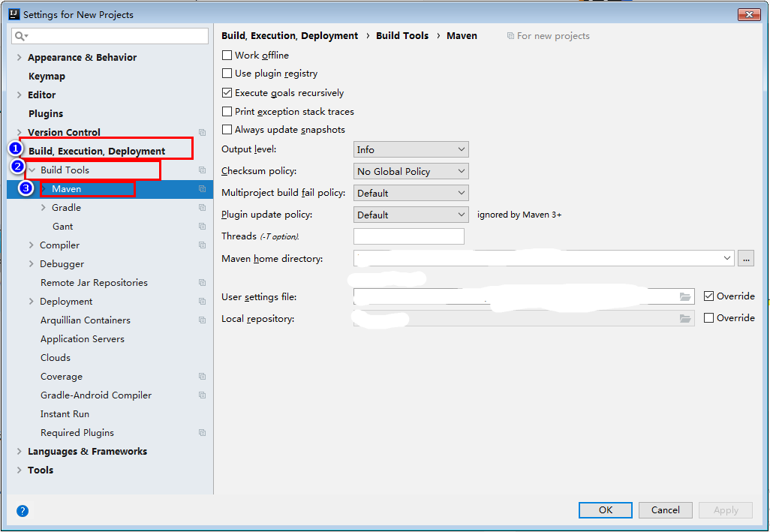770x532 pixels.
Task: Select Keymap in settings tree
Action: [x=47, y=76]
